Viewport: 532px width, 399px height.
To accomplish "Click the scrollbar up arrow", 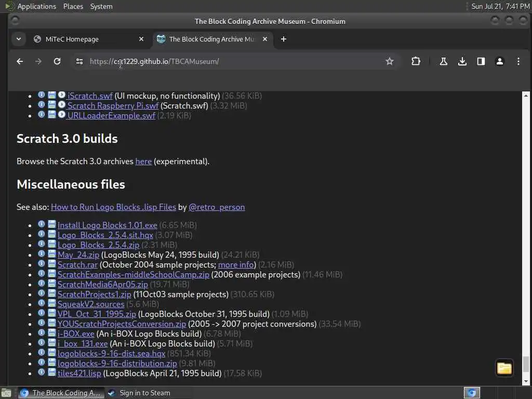I will [526, 96].
